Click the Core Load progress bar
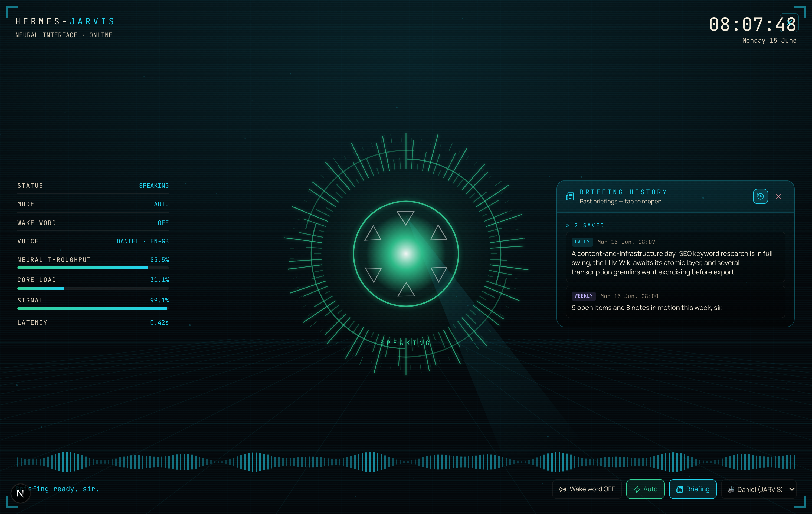 point(93,288)
